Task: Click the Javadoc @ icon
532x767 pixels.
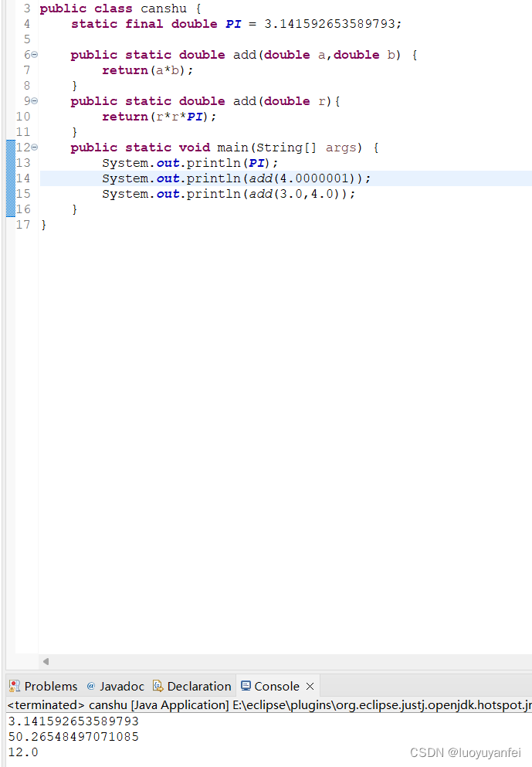Action: tap(91, 687)
